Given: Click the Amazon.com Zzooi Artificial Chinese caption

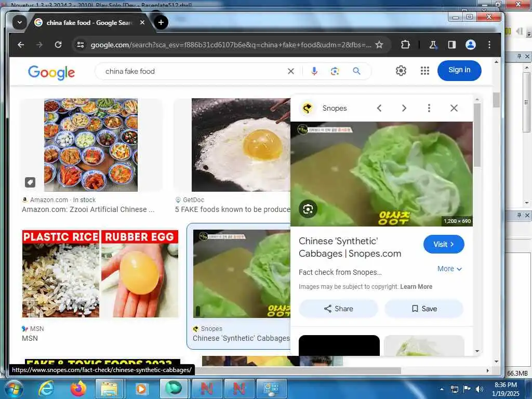Looking at the screenshot, I should click(88, 209).
